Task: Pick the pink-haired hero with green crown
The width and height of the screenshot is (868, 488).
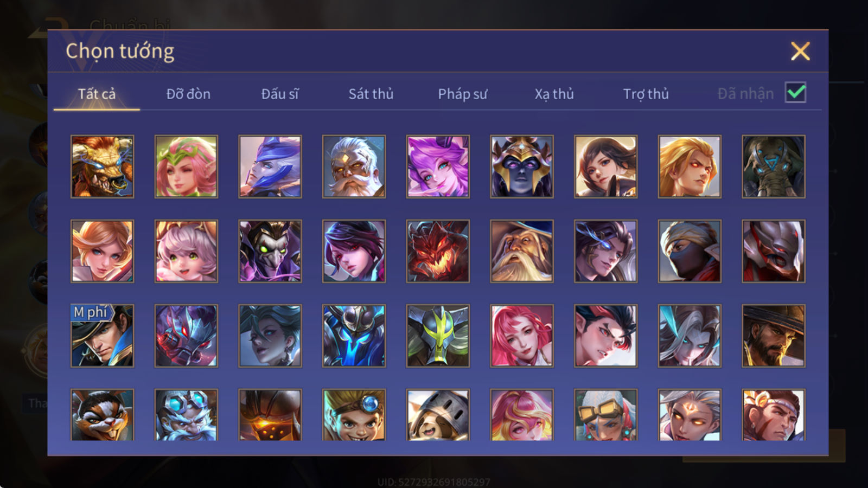Action: [x=186, y=166]
